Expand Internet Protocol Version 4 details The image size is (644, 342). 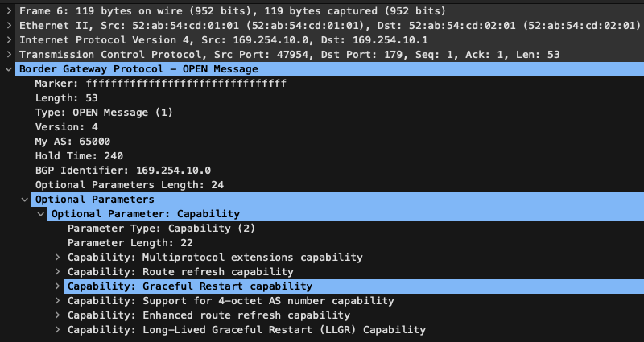pyautogui.click(x=9, y=39)
